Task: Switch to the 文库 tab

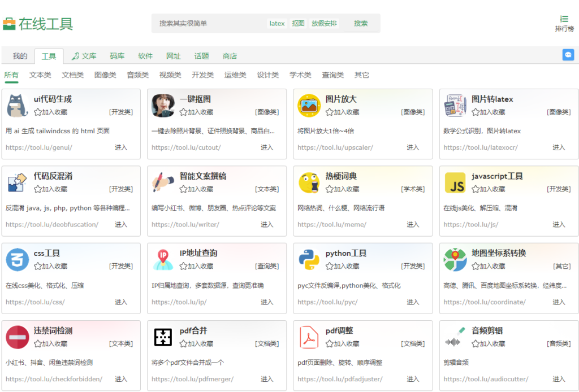Action: click(84, 56)
